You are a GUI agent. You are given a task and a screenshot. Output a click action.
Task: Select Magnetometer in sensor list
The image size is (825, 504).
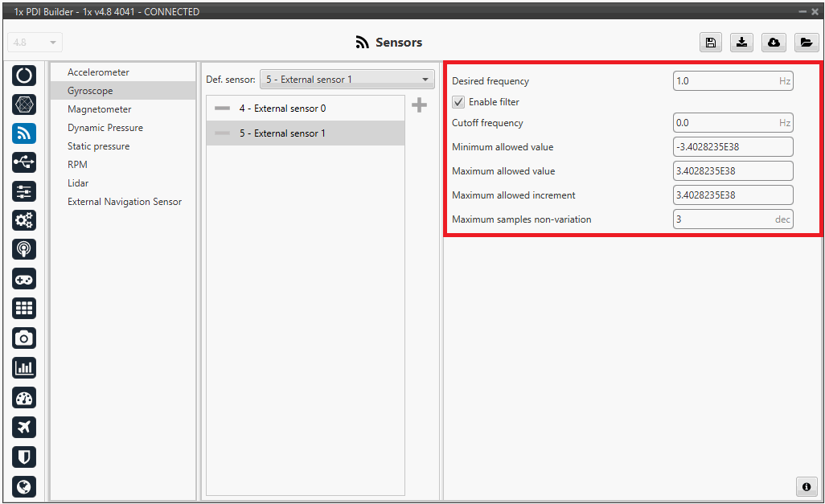point(99,109)
